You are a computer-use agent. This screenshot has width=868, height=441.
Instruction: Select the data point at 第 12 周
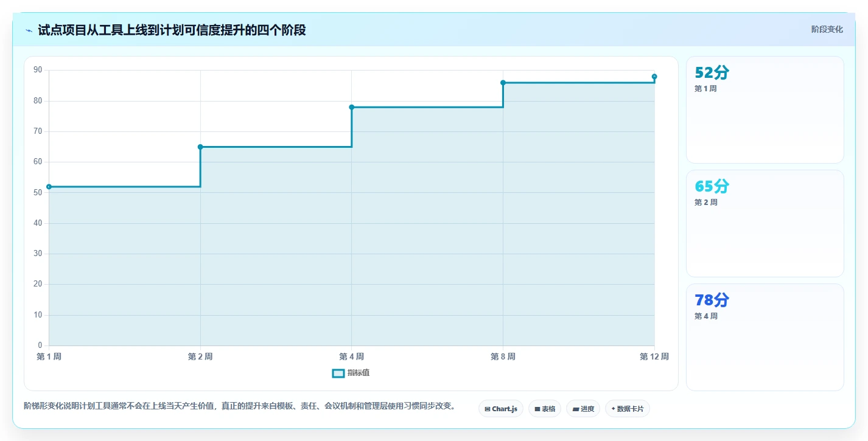click(654, 77)
